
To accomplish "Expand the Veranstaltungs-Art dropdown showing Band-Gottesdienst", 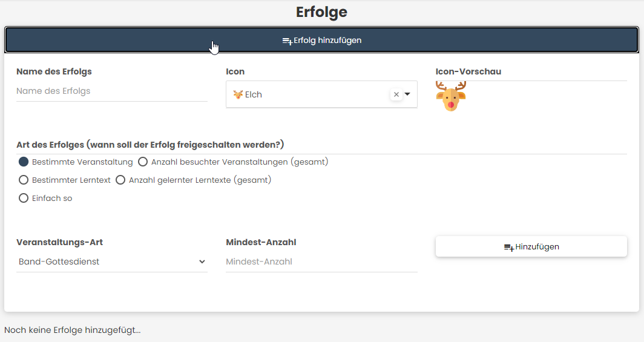I will tap(112, 261).
